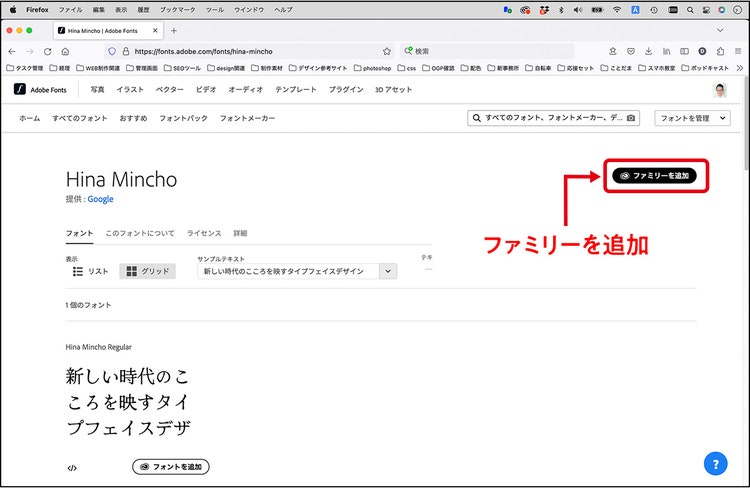Select the フォント tab
The image size is (750, 488).
79,233
